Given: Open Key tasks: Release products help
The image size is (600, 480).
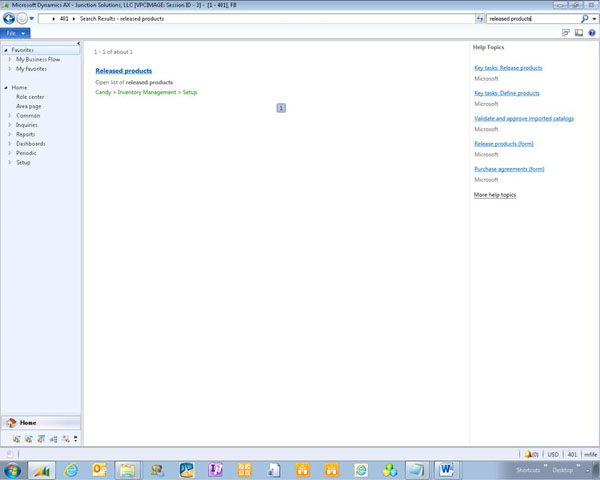Looking at the screenshot, I should 508,68.
